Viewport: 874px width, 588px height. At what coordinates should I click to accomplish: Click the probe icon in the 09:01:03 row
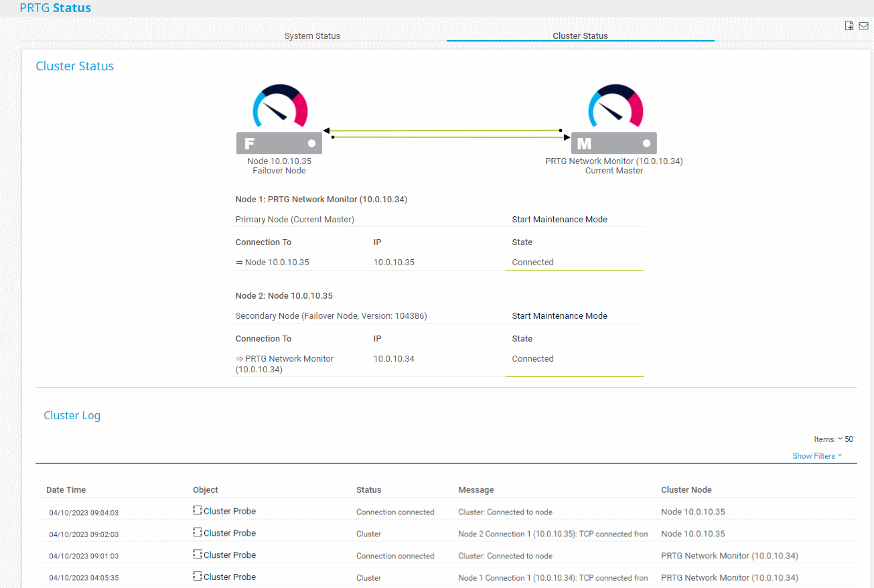pyautogui.click(x=198, y=555)
